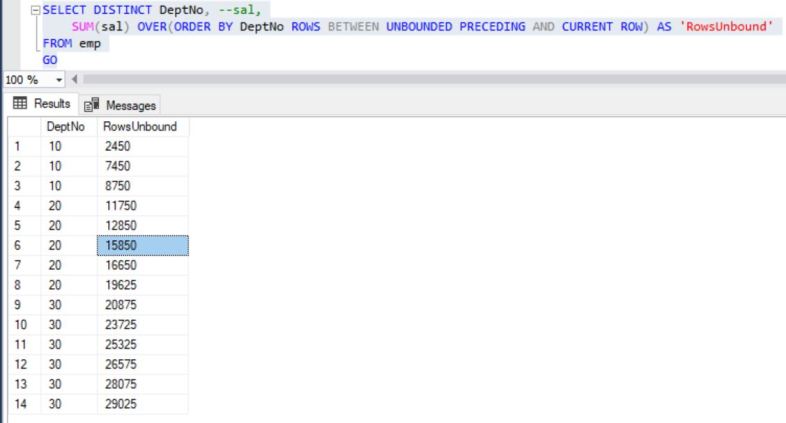786x423 pixels.
Task: Collapse the SELECT statement code block
Action: point(36,9)
